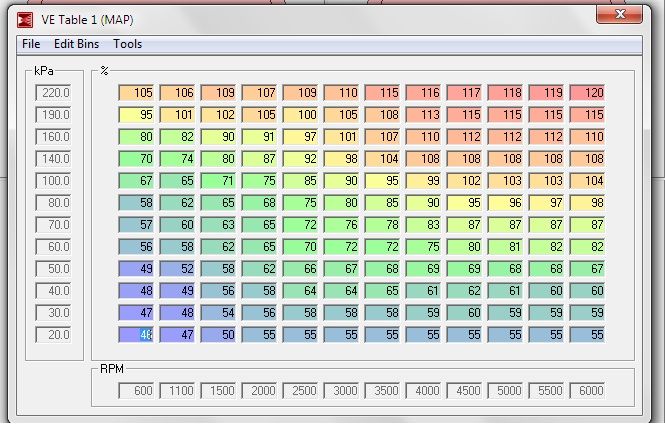Click the 100.0 kPa bin field

pyautogui.click(x=54, y=181)
